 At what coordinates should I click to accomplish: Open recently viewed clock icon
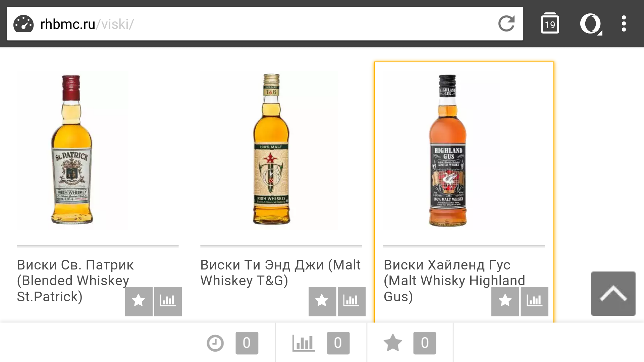[215, 343]
